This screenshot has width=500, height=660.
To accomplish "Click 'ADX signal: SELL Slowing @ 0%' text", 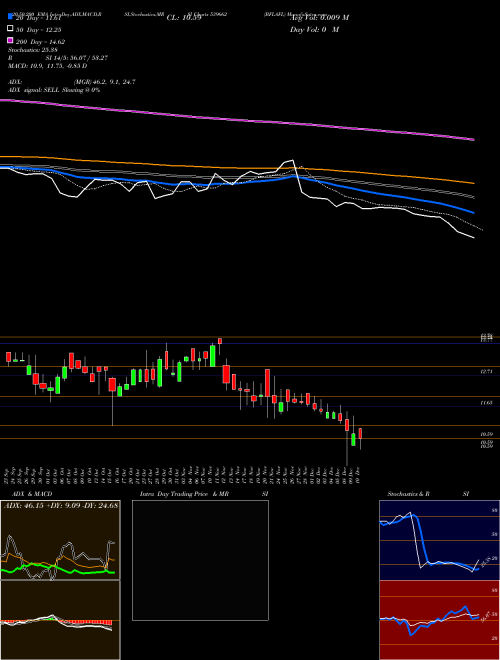I will point(54,90).
